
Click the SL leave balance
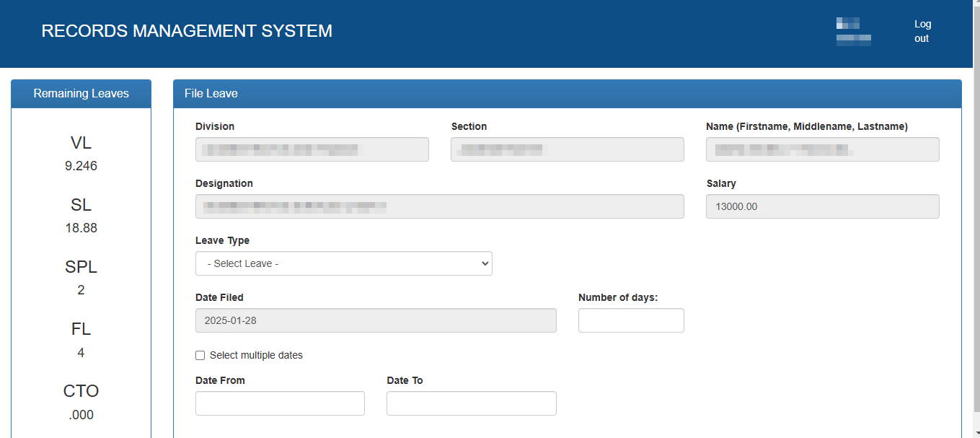(81, 215)
